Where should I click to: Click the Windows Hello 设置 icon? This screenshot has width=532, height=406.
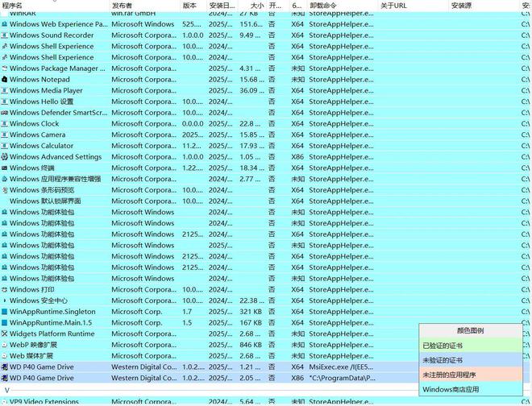point(4,101)
